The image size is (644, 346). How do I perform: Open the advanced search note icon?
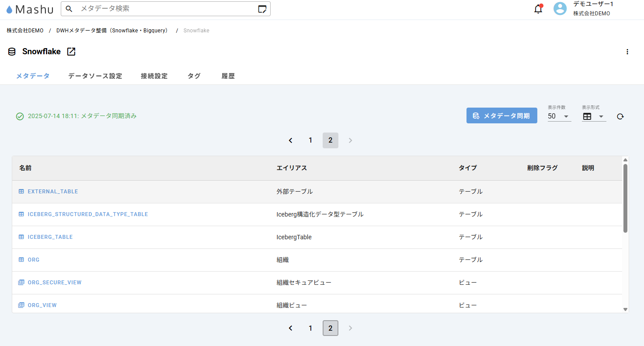click(x=262, y=9)
